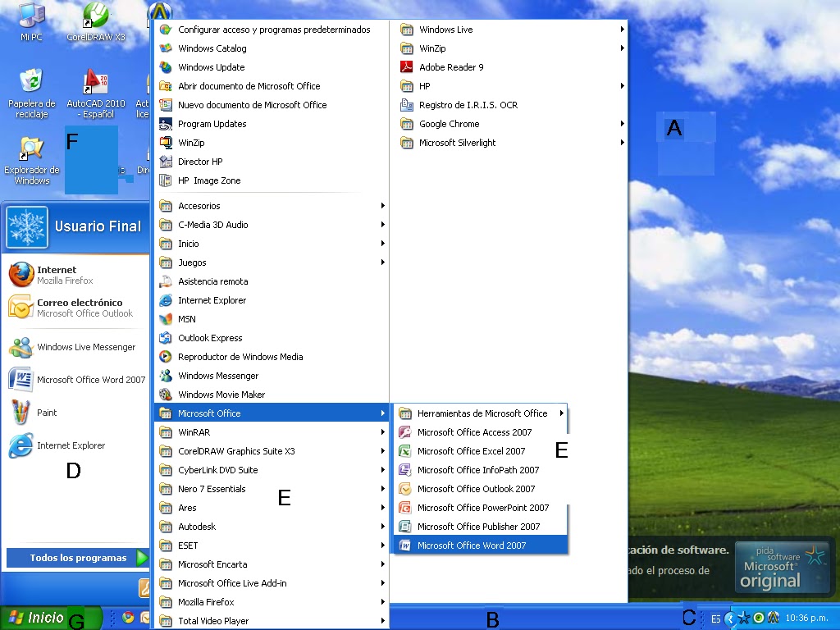Screen dimensions: 840x630
Task: Launch Microsoft Office InfoPath 2007
Action: point(481,470)
